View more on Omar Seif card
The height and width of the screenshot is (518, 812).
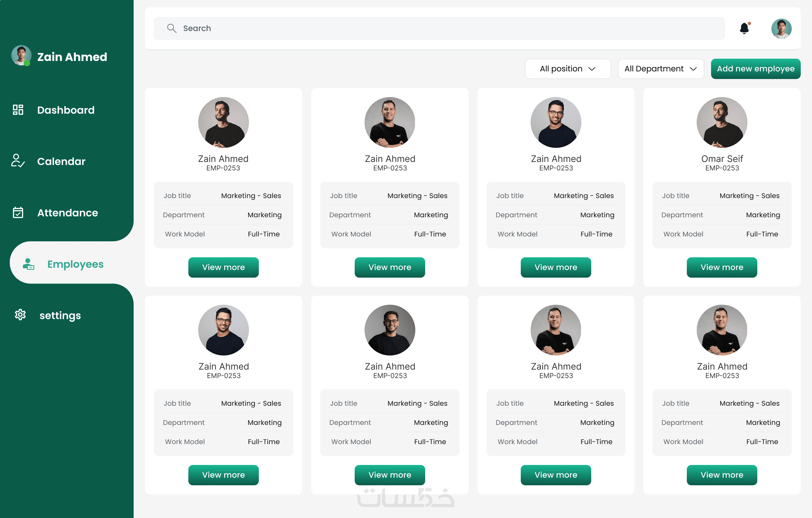click(x=721, y=267)
